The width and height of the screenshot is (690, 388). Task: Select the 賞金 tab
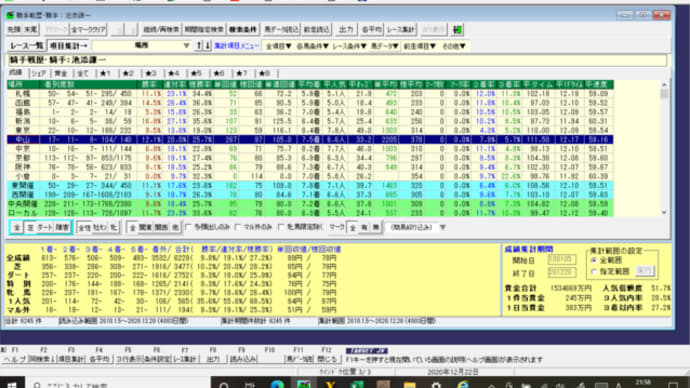(x=60, y=73)
